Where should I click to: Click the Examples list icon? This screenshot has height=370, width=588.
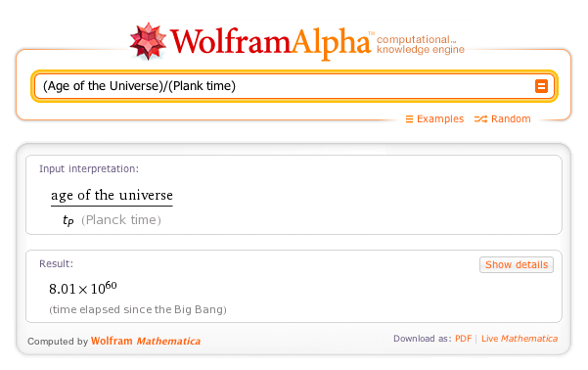click(409, 119)
